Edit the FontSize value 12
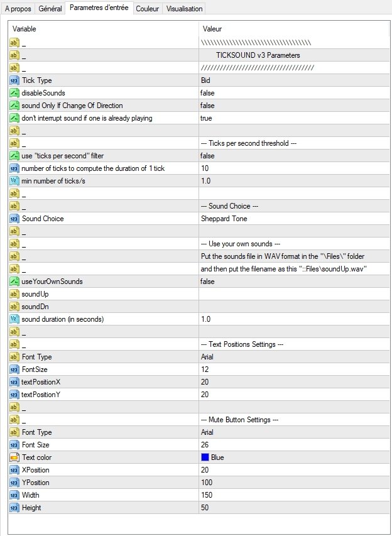The image size is (392, 536). tap(294, 369)
